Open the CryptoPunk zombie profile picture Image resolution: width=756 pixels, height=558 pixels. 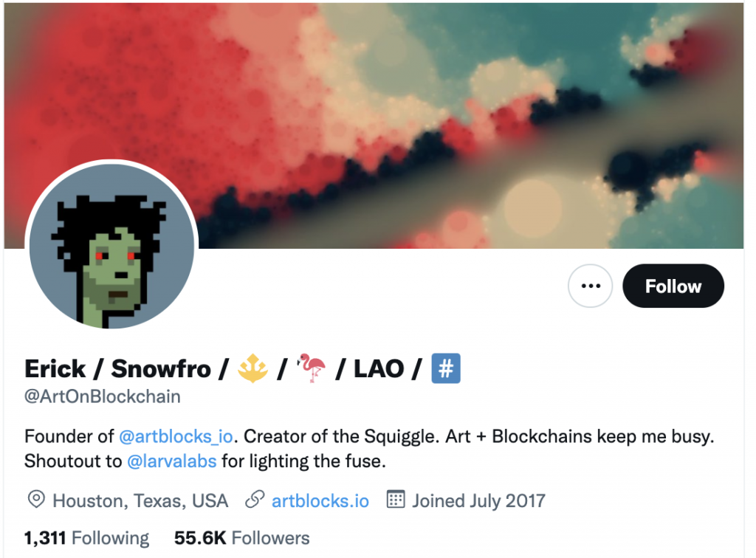(x=111, y=247)
